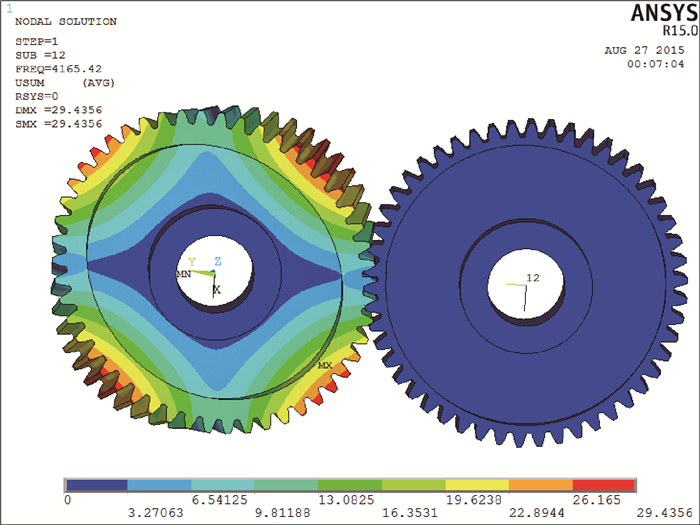Viewport: 700px width, 525px height.
Task: Click the MN minimum marker on left gear
Action: pos(184,273)
